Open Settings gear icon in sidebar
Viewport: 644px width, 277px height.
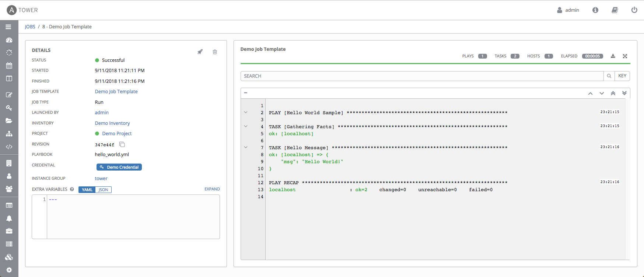(9, 270)
